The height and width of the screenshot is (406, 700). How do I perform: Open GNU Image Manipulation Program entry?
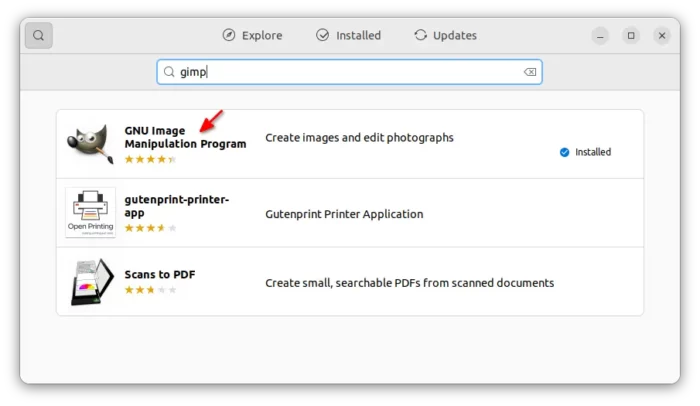click(x=350, y=144)
